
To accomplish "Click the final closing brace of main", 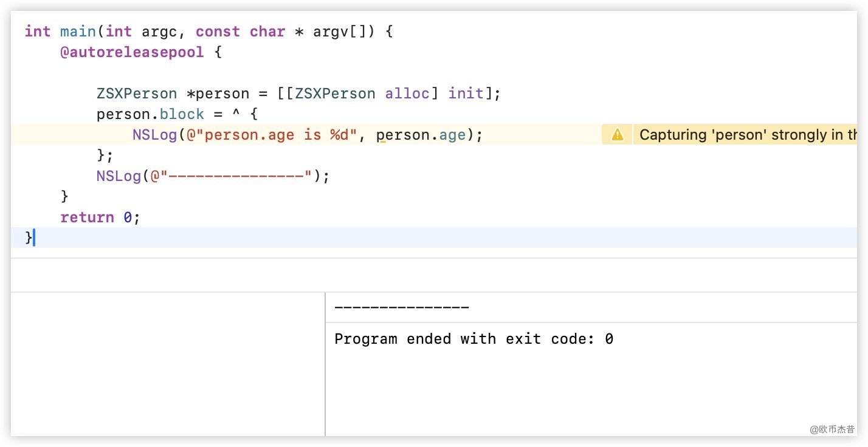I will click(x=29, y=237).
